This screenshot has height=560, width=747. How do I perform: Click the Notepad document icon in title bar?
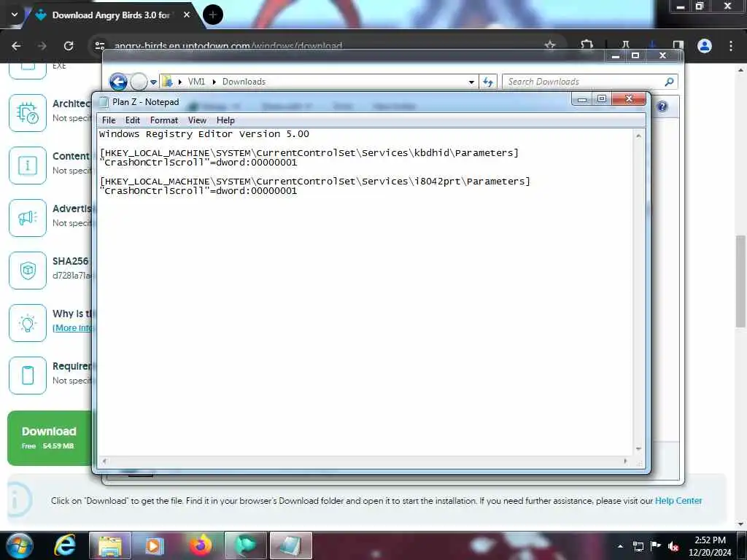104,102
